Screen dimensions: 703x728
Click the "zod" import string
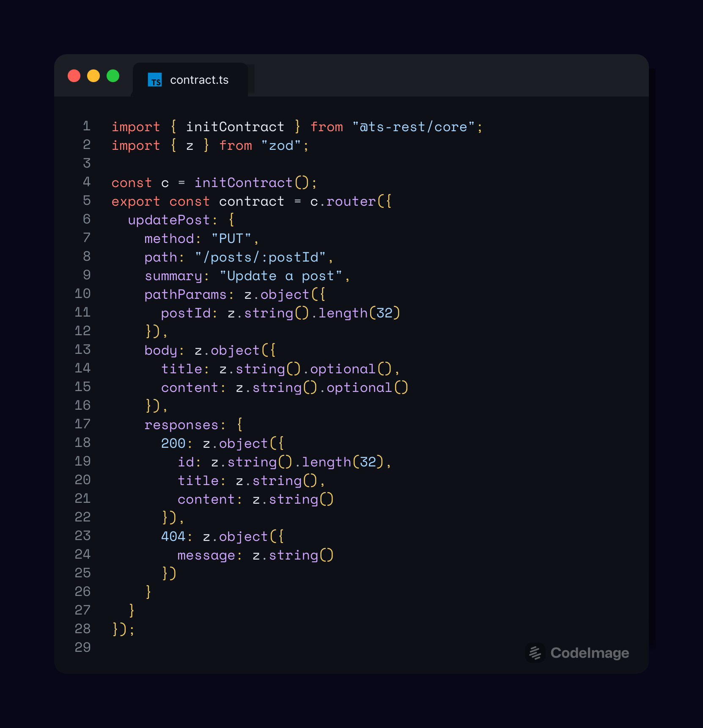(281, 146)
